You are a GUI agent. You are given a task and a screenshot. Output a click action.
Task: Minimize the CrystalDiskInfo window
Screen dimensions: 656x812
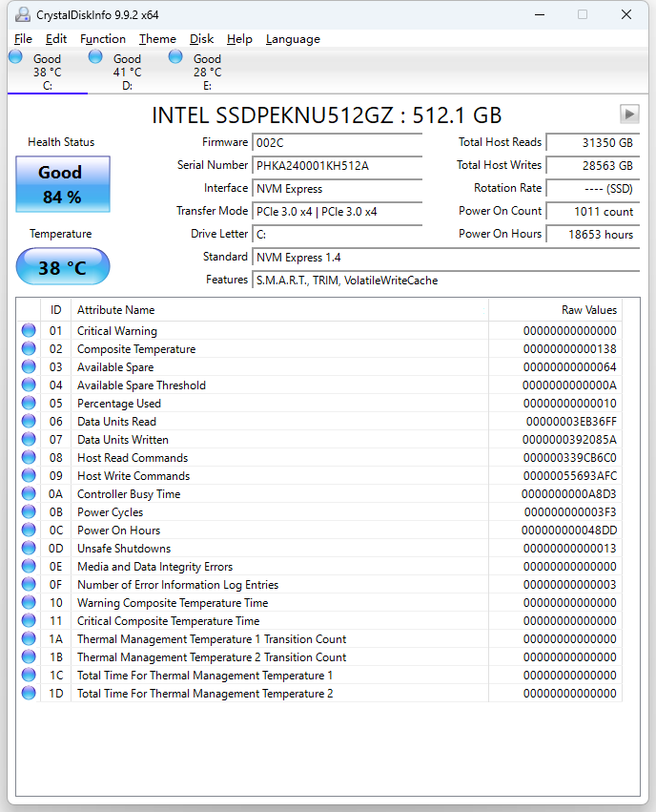[x=540, y=14]
